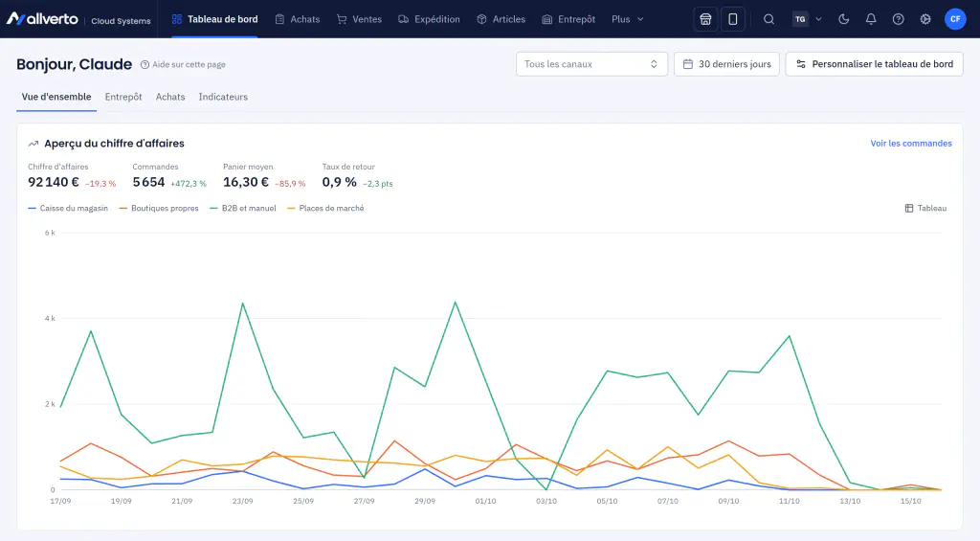Toggle dark mode moon icon
Viewport: 980px width, 541px height.
[844, 19]
